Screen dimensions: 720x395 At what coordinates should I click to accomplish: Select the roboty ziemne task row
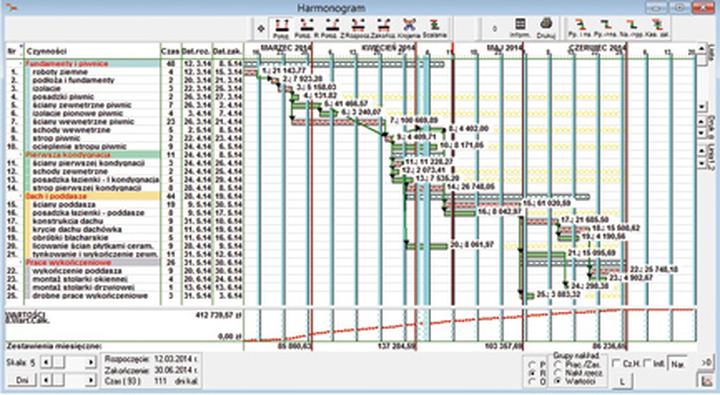[124, 72]
